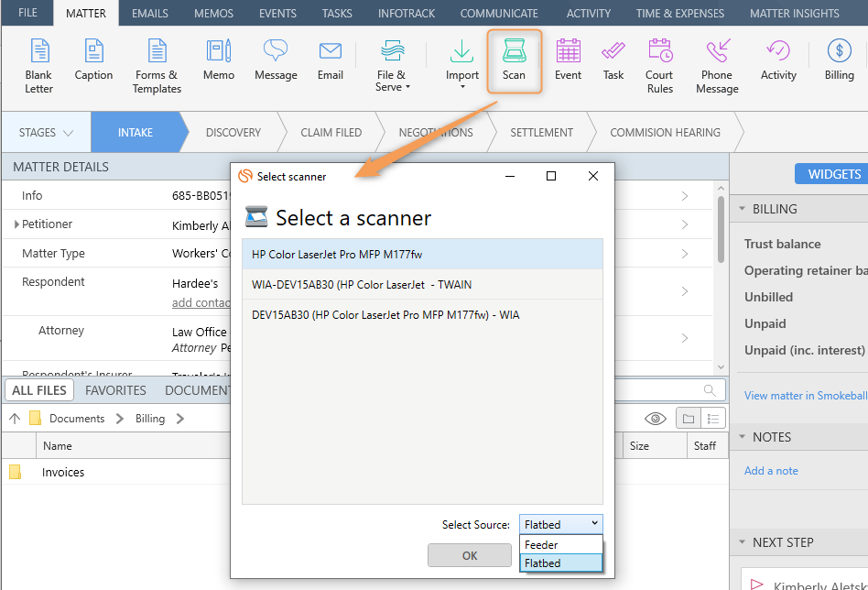This screenshot has width=868, height=590.
Task: Switch to list view of files
Action: [x=711, y=419]
